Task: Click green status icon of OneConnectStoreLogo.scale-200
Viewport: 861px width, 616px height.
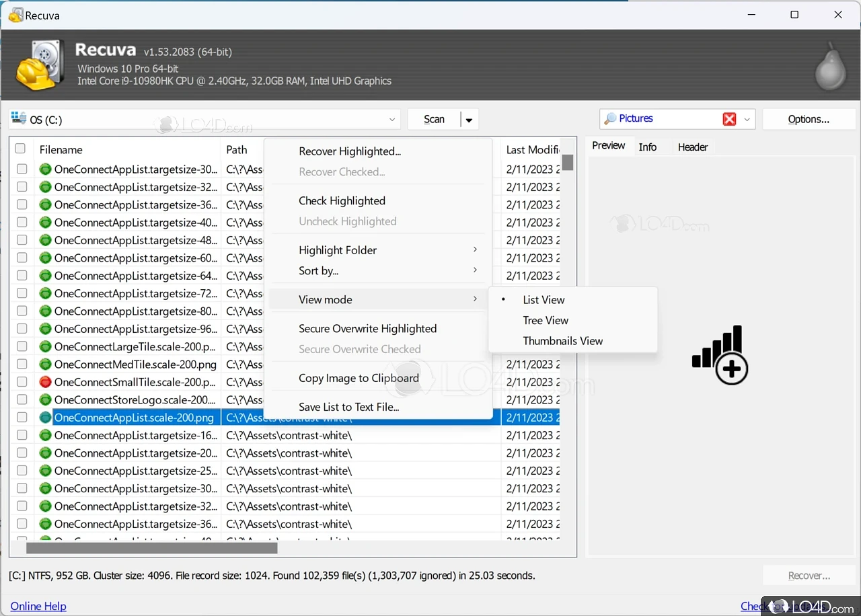Action: pos(46,400)
